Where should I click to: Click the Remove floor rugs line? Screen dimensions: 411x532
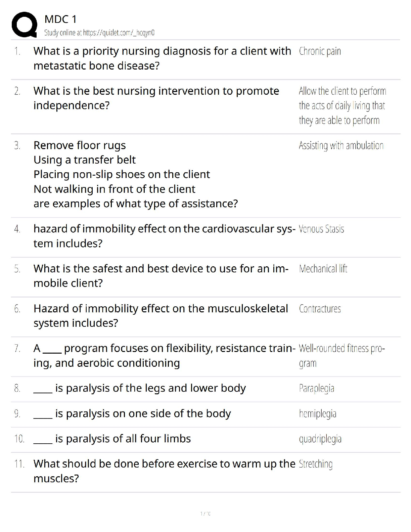click(80, 145)
